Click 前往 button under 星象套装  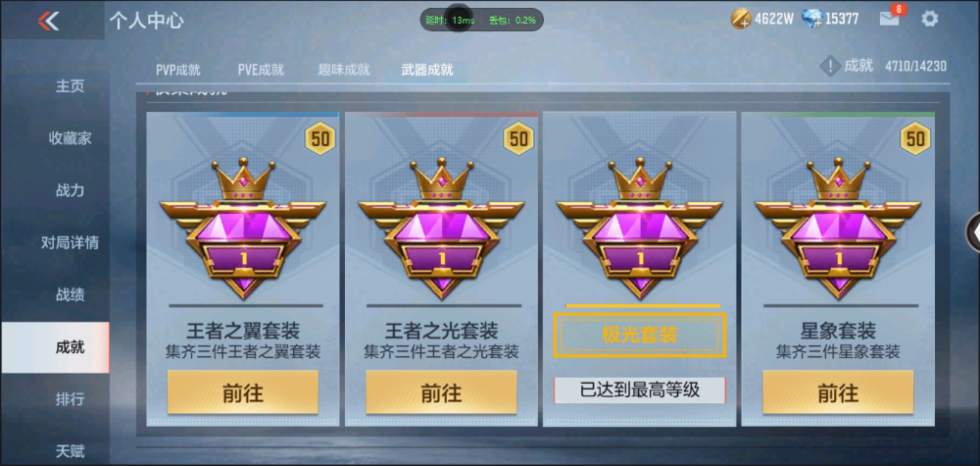point(838,392)
